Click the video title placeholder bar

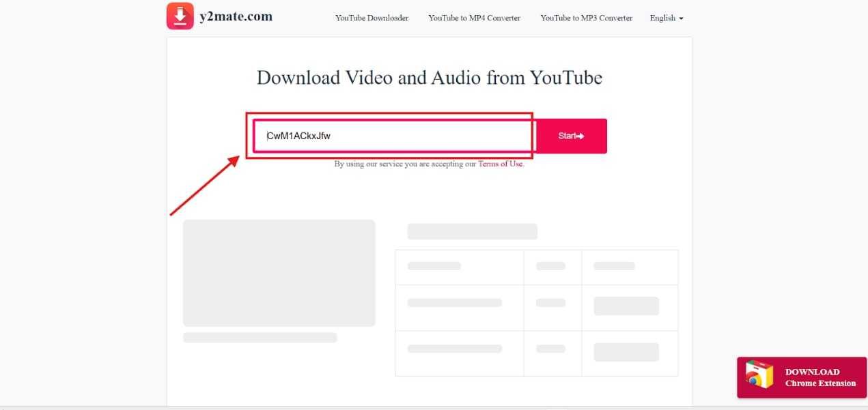click(472, 231)
